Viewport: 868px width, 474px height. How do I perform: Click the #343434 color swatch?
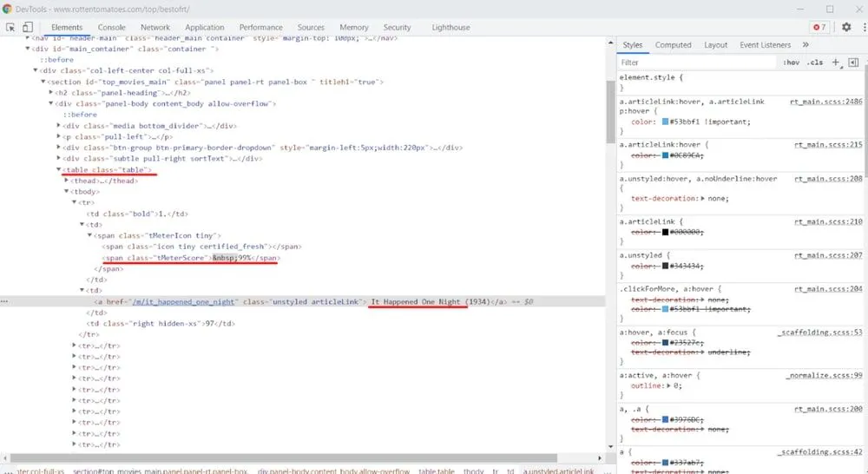pos(665,267)
